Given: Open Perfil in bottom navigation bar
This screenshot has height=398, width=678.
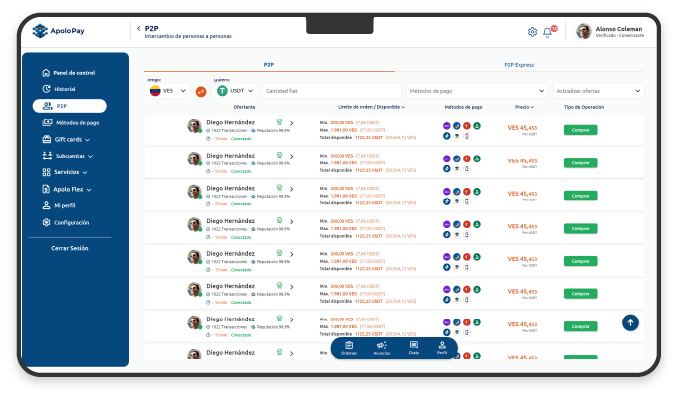Looking at the screenshot, I should pyautogui.click(x=442, y=348).
